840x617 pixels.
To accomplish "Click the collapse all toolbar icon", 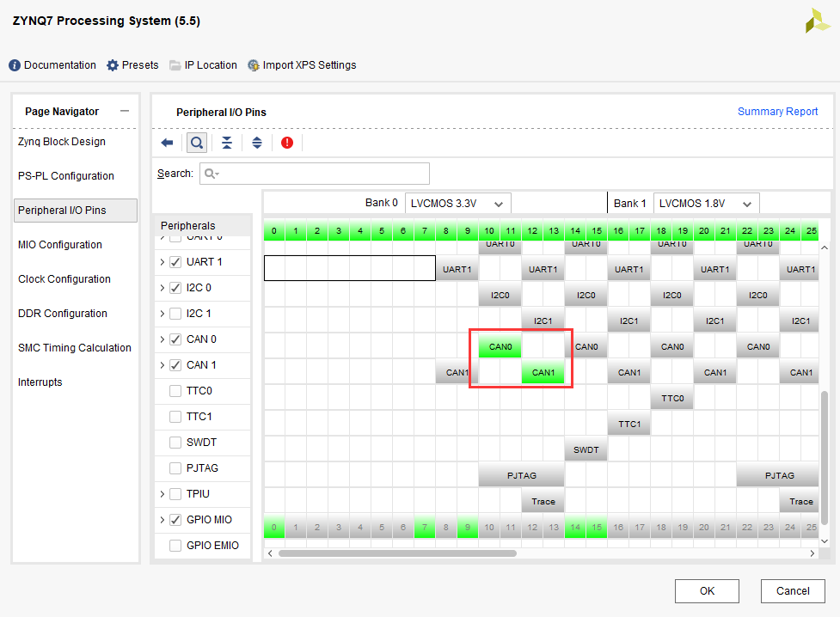I will (227, 143).
